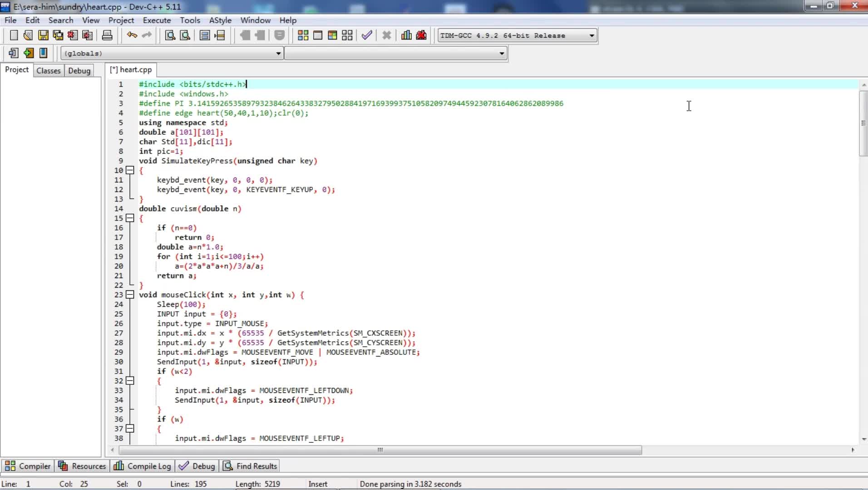The image size is (868, 490).
Task: Open the Compiler bottom tab
Action: (x=28, y=466)
